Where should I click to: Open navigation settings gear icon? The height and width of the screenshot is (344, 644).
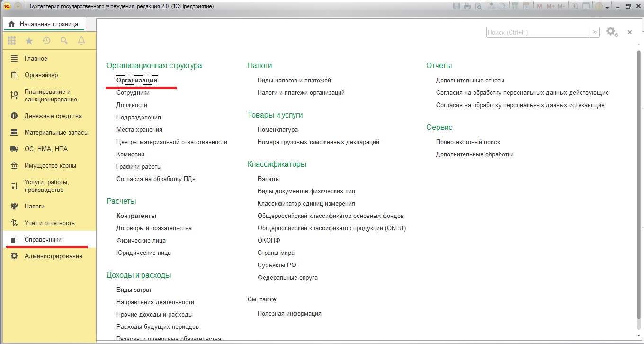pyautogui.click(x=611, y=32)
